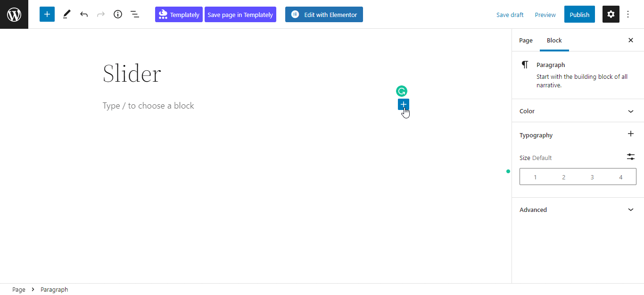Select the Block tab
Viewport: 644px width, 295px height.
point(554,40)
